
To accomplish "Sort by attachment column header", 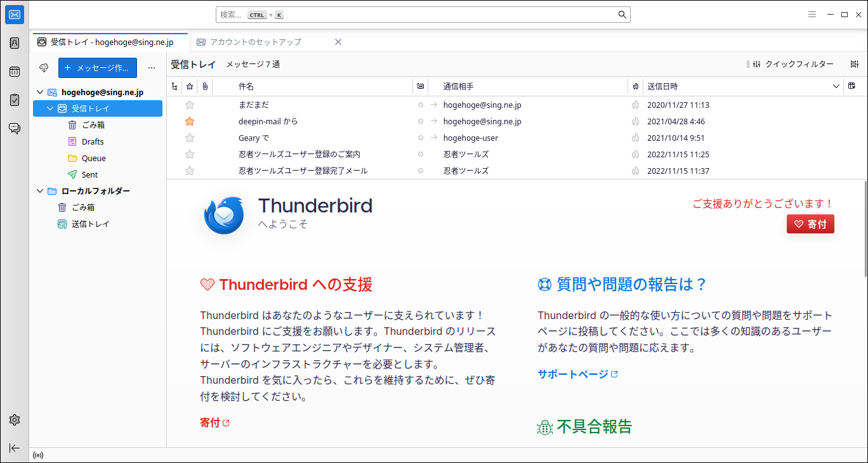I will tap(205, 86).
